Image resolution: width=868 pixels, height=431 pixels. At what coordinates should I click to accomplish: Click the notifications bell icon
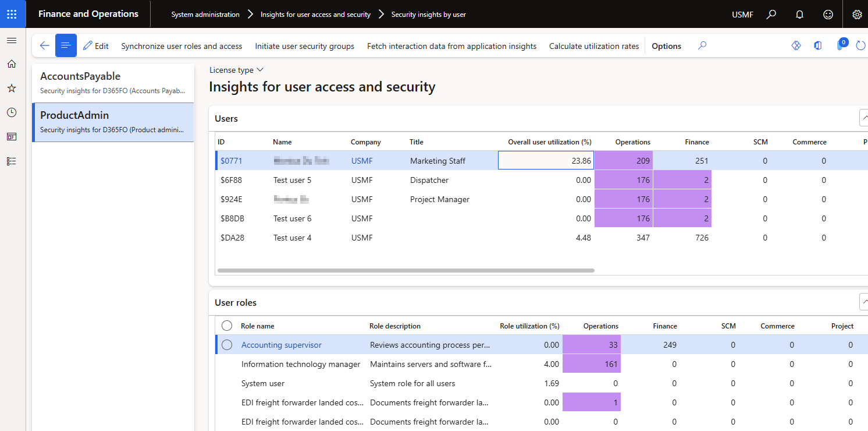pyautogui.click(x=799, y=15)
